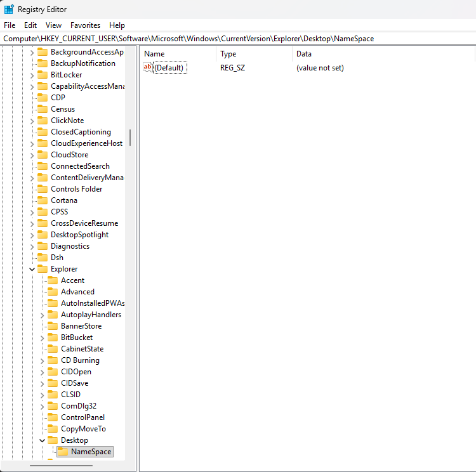Image resolution: width=476 pixels, height=472 pixels.
Task: Select the Explorer key label
Action: click(x=64, y=269)
